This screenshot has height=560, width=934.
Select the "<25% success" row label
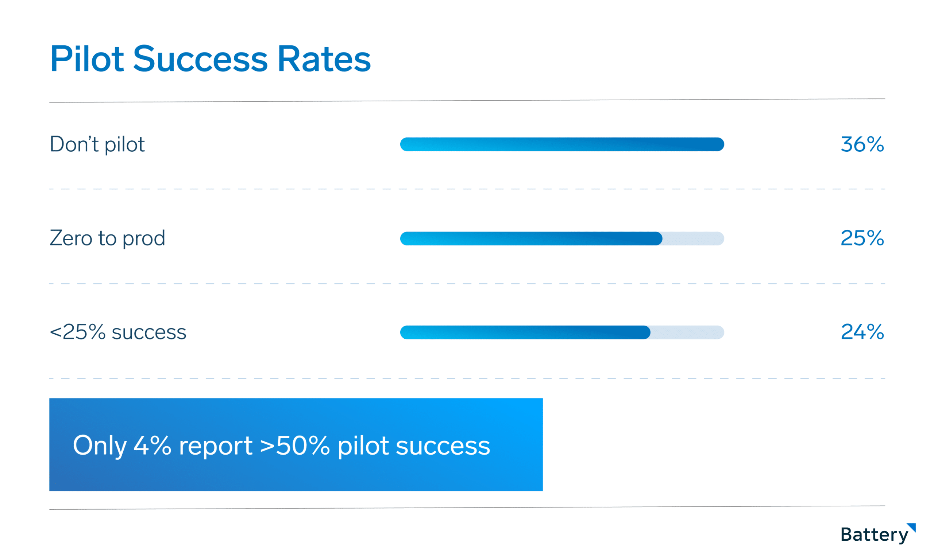tap(118, 332)
